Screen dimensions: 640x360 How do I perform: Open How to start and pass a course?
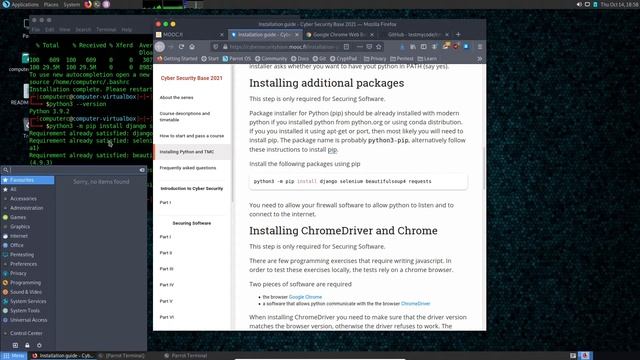(192, 136)
